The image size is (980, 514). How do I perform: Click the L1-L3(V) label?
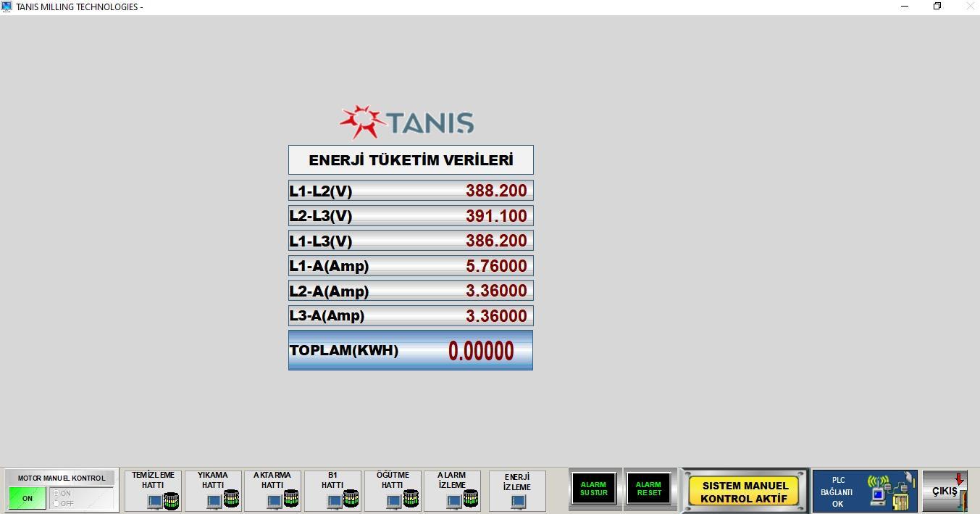pos(321,241)
